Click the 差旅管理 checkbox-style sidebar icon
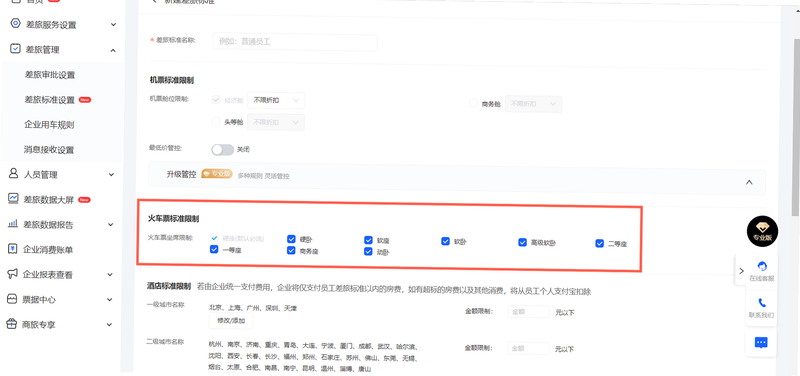This screenshot has width=800, height=376. click(15, 49)
